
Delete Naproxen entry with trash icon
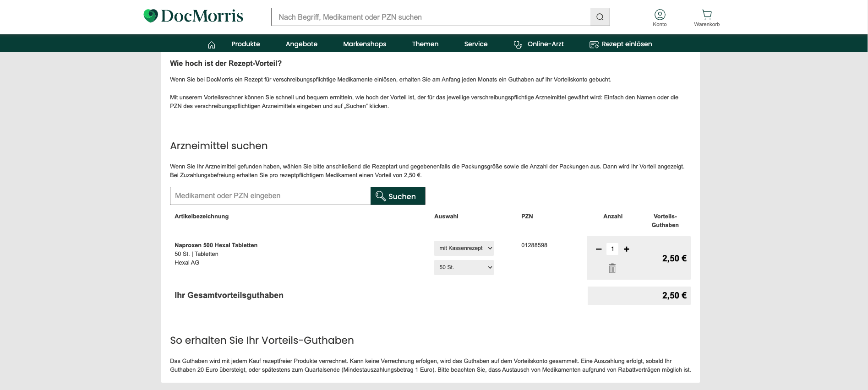pos(612,268)
